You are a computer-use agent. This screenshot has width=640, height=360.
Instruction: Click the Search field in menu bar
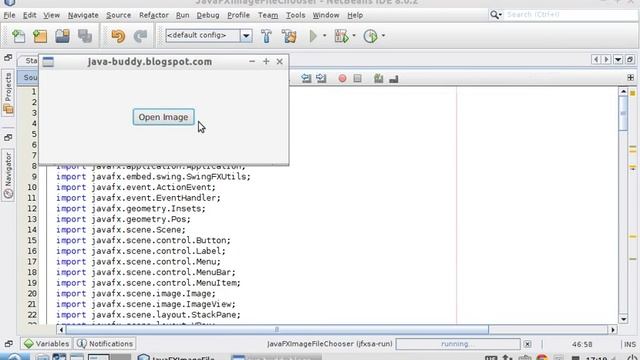pyautogui.click(x=570, y=15)
